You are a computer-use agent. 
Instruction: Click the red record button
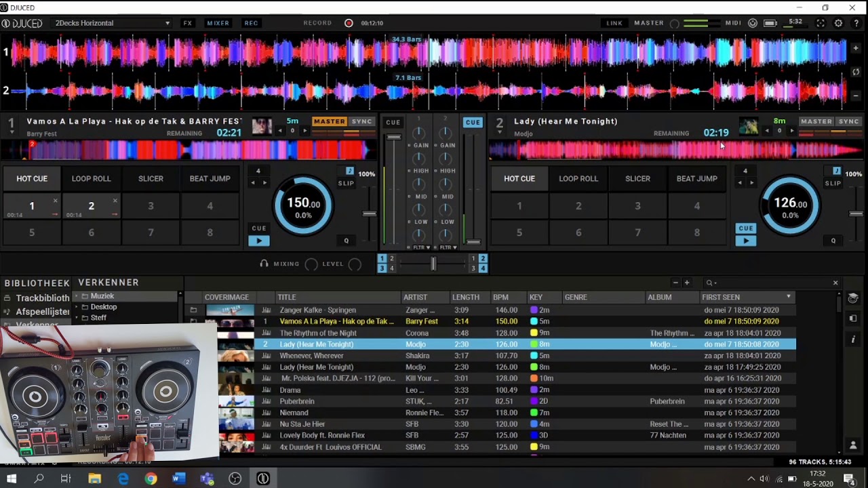349,23
